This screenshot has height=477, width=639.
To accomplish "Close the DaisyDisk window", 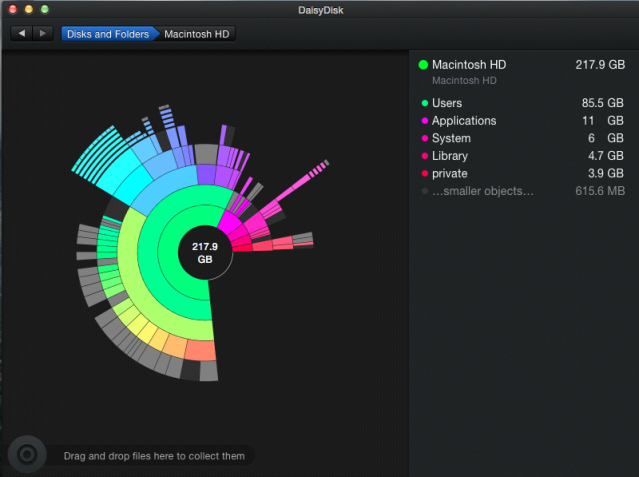I will coord(13,9).
